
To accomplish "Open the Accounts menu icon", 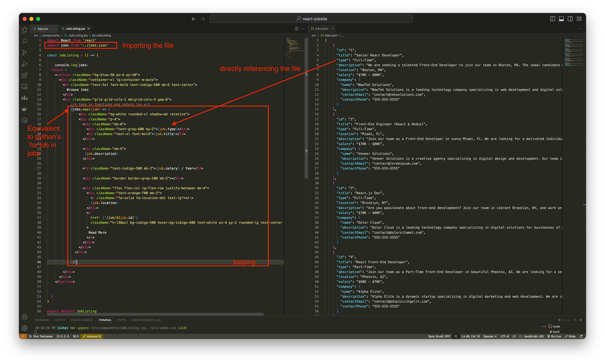I will point(24,317).
